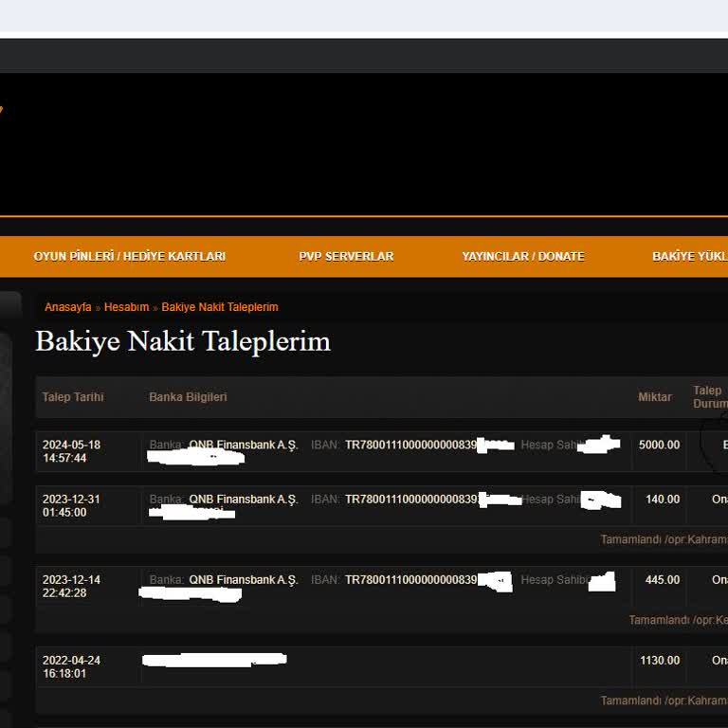The width and height of the screenshot is (728, 728).
Task: Select date 2022-04-24 16:18:01 cell
Action: pos(71,666)
